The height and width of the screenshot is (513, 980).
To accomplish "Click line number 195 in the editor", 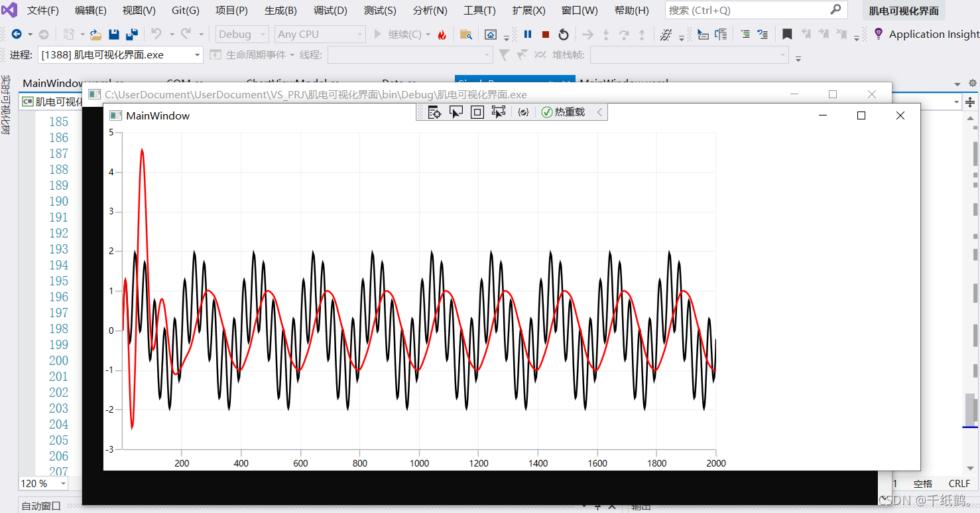I will tap(58, 281).
